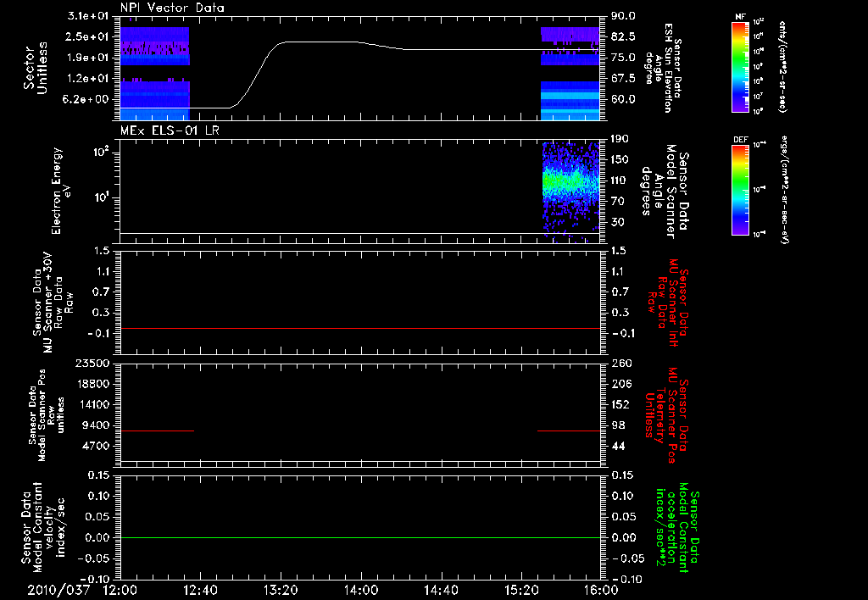Click the Model Scanner Angle degrees label
This screenshot has height=600, width=868.
[665, 191]
